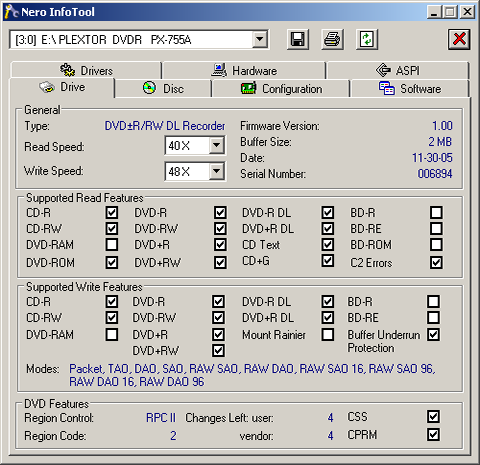Screen dimensions: 480x465
Task: Open the drive selection dropdown
Action: coord(260,40)
